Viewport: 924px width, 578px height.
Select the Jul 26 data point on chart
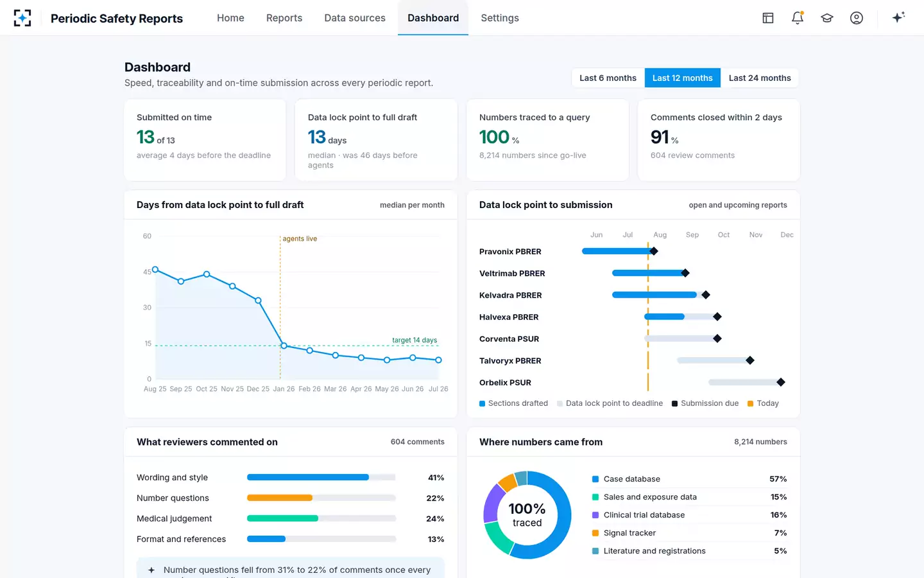pos(439,360)
